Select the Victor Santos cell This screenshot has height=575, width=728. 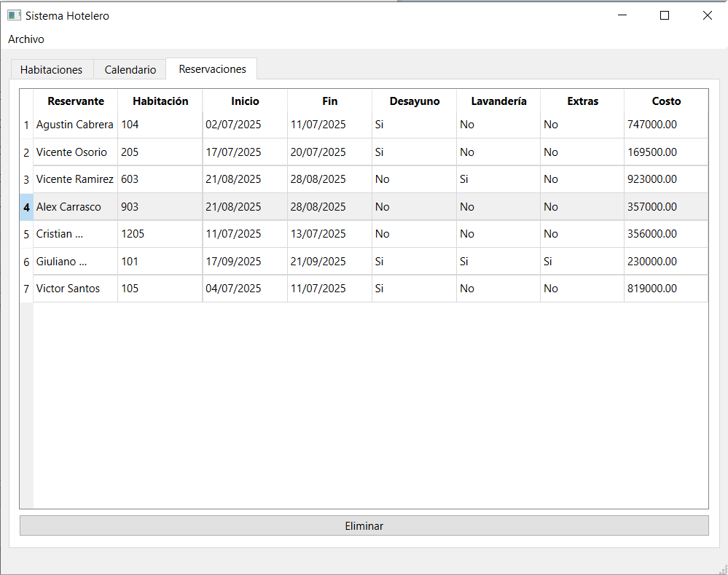click(x=75, y=289)
